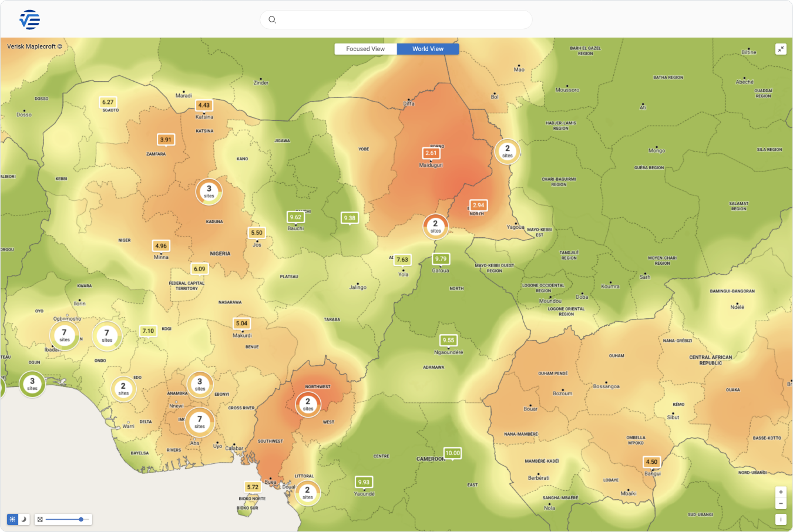Viewport: 793px width, 532px height.
Task: Adjust the layer opacity slider handle
Action: coord(81,519)
